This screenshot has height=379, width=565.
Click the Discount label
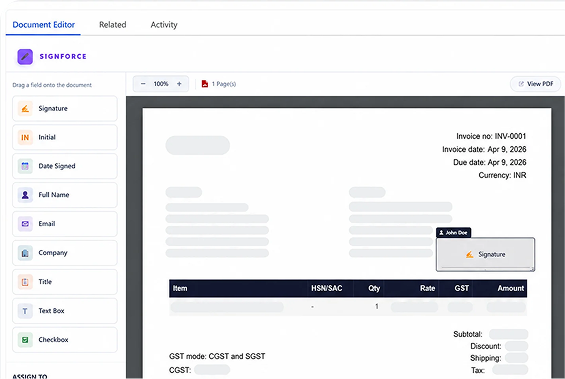[x=486, y=346]
